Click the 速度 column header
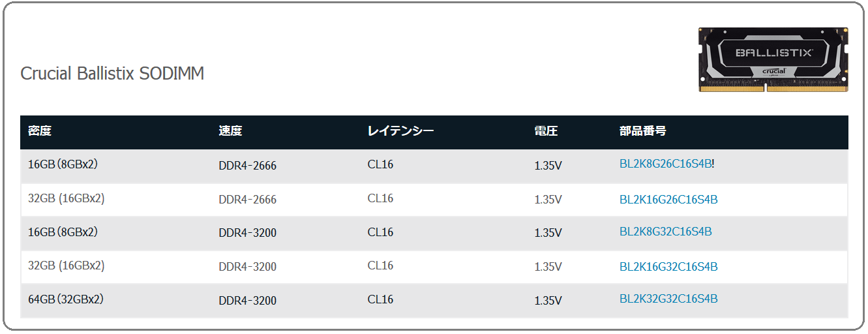The width and height of the screenshot is (868, 334). click(230, 131)
